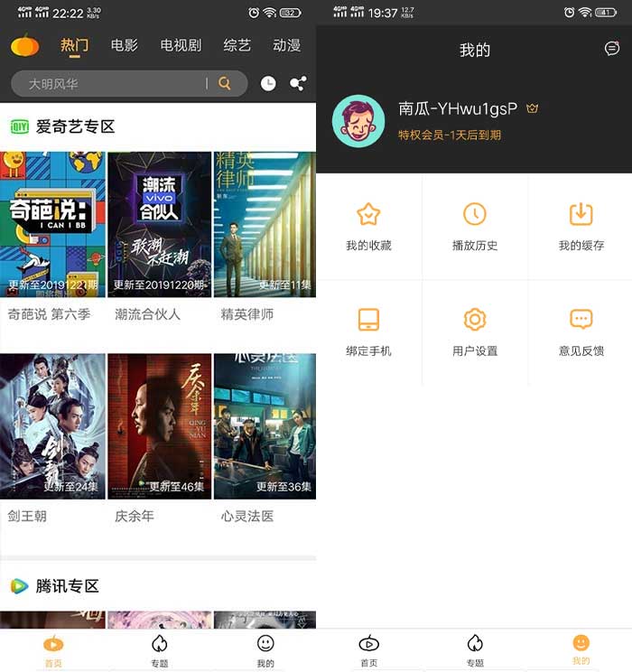Open 意见反馈 feedback icon
This screenshot has width=632, height=672.
tap(581, 320)
